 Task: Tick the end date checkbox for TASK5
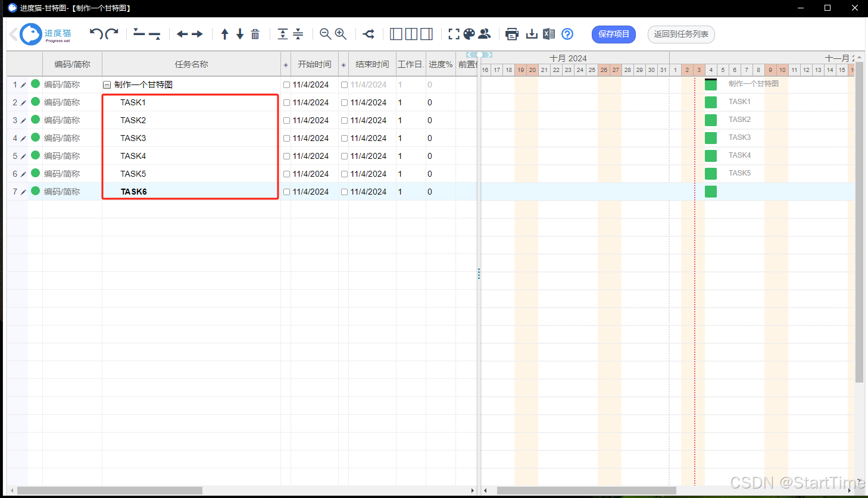pyautogui.click(x=344, y=174)
